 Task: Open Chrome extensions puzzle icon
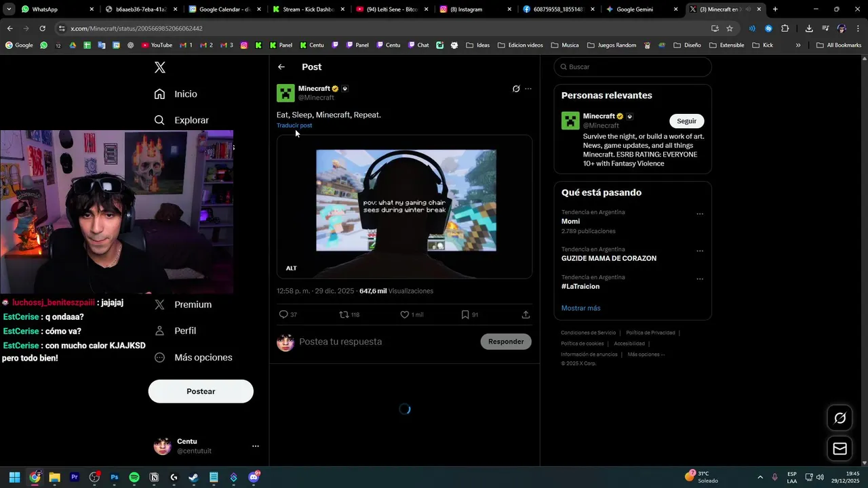785,28
